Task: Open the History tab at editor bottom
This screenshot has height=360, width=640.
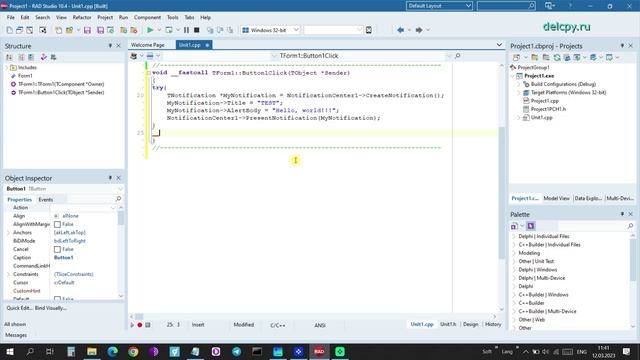Action: tap(493, 324)
